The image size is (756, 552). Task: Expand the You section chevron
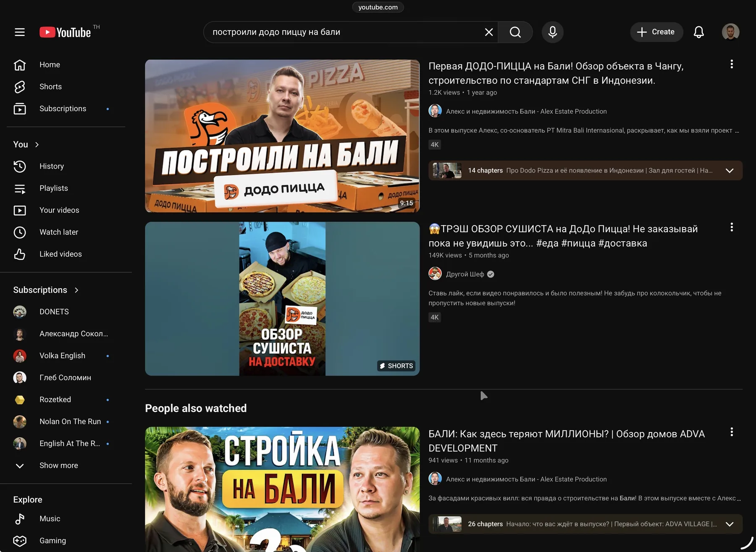(37, 144)
